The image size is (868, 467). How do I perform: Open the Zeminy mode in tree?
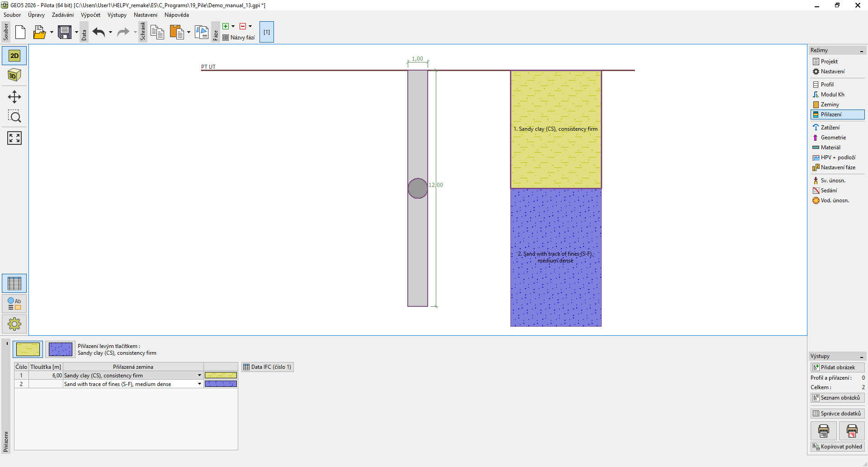point(830,105)
